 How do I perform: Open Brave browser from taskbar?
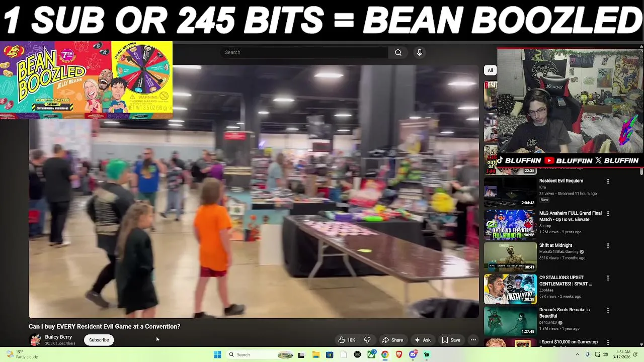tap(399, 354)
